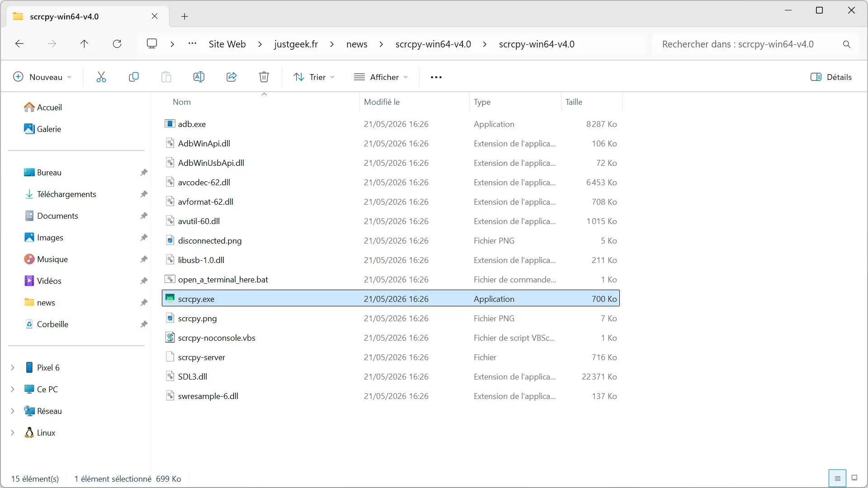
Task: Open a new tab with plus
Action: tap(184, 17)
